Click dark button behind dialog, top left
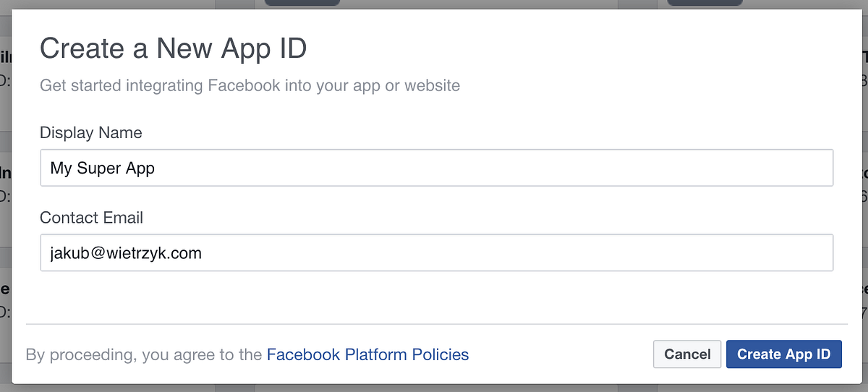The width and height of the screenshot is (868, 392). [x=302, y=3]
